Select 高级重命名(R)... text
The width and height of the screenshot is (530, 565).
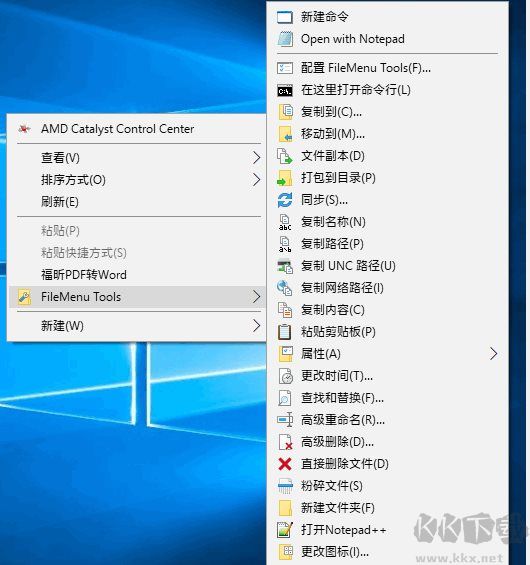coord(343,420)
